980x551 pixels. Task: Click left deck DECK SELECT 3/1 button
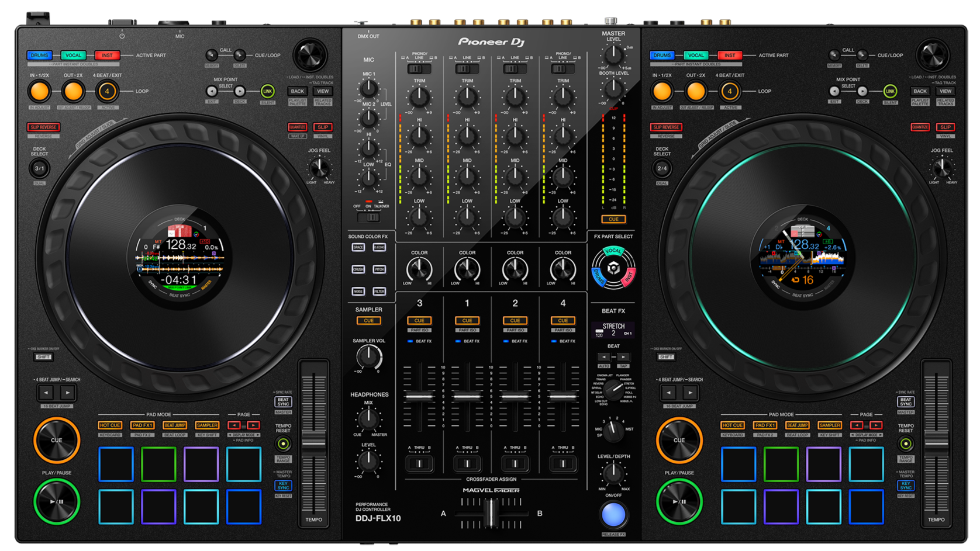tap(39, 168)
